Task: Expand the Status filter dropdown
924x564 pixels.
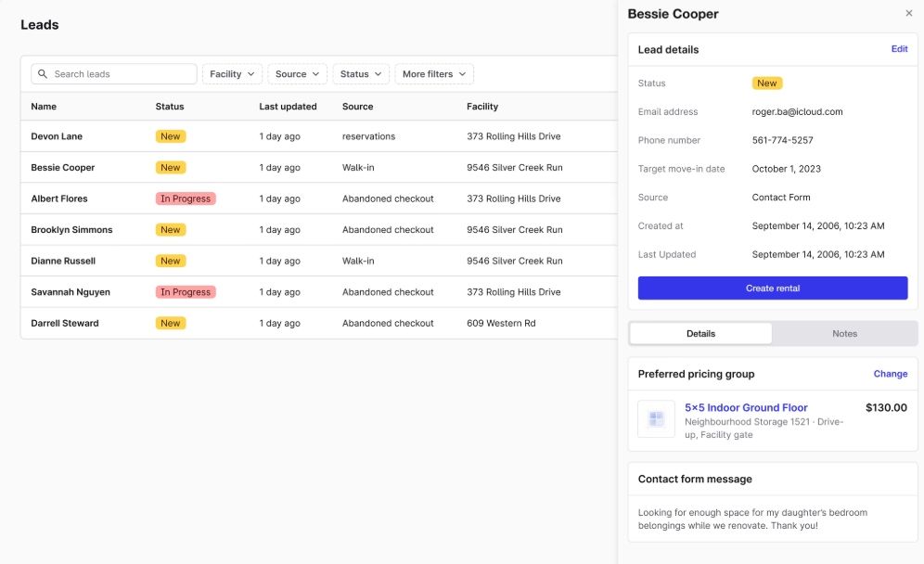Action: (361, 73)
